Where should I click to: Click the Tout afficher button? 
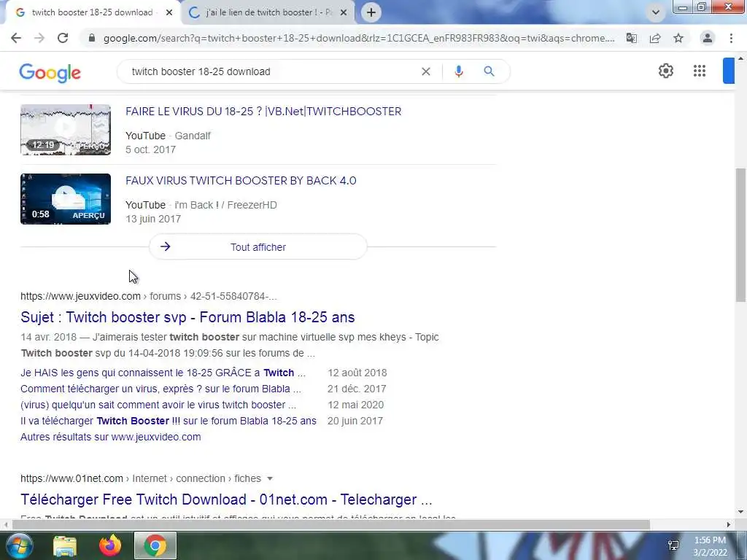[x=258, y=246]
